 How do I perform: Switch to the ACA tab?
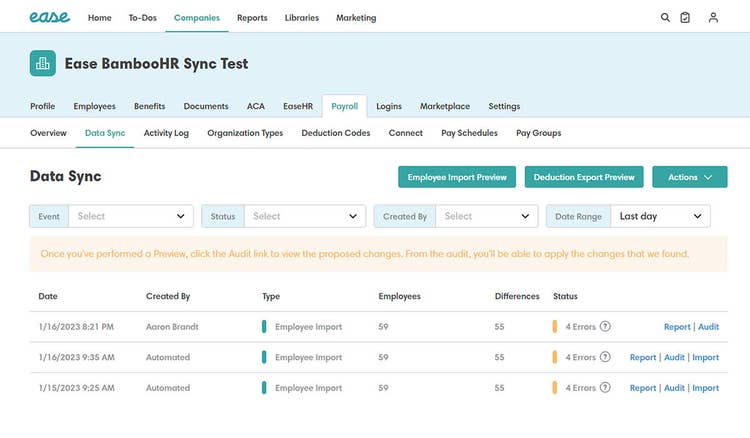pos(255,106)
